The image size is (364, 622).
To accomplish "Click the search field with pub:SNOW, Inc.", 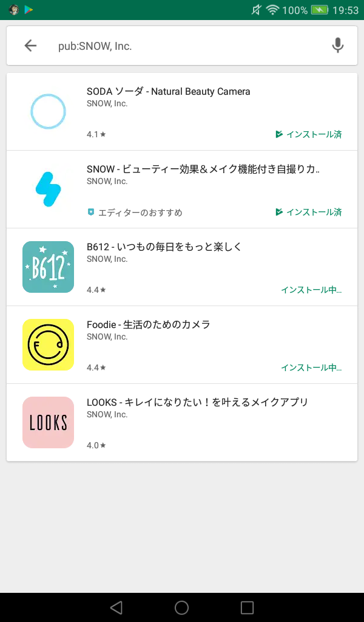I will click(x=182, y=46).
